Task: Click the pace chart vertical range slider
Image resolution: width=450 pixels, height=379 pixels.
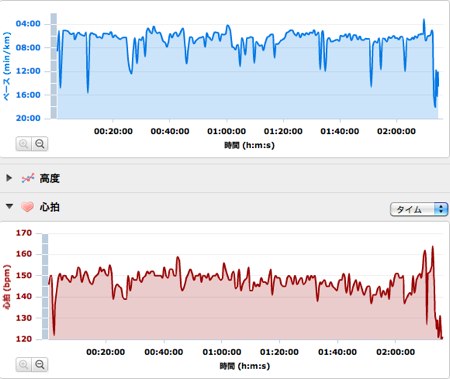Action: (53, 66)
